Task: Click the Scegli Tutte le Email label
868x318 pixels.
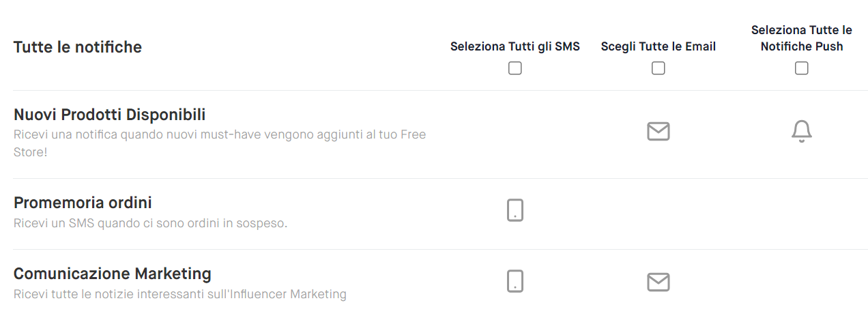Action: coord(658,46)
